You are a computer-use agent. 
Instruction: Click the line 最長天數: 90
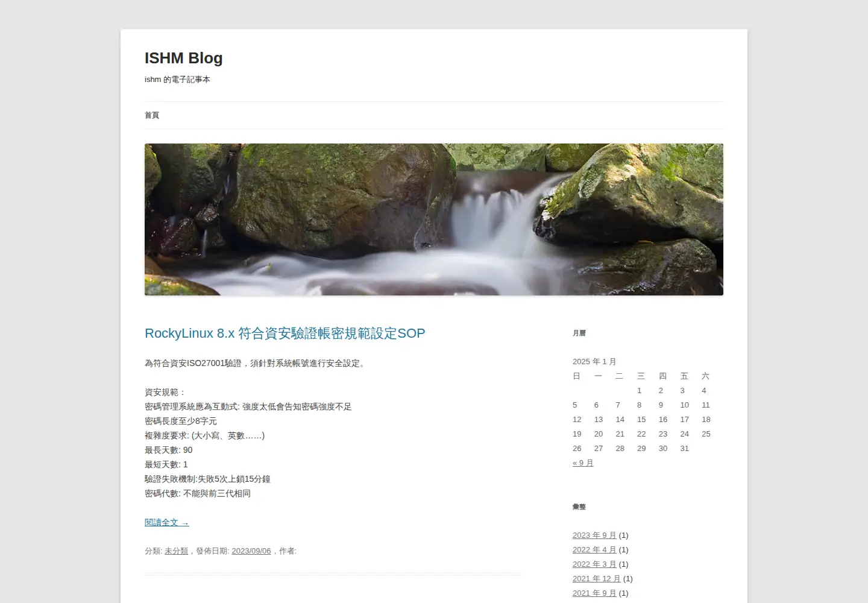pyautogui.click(x=169, y=450)
